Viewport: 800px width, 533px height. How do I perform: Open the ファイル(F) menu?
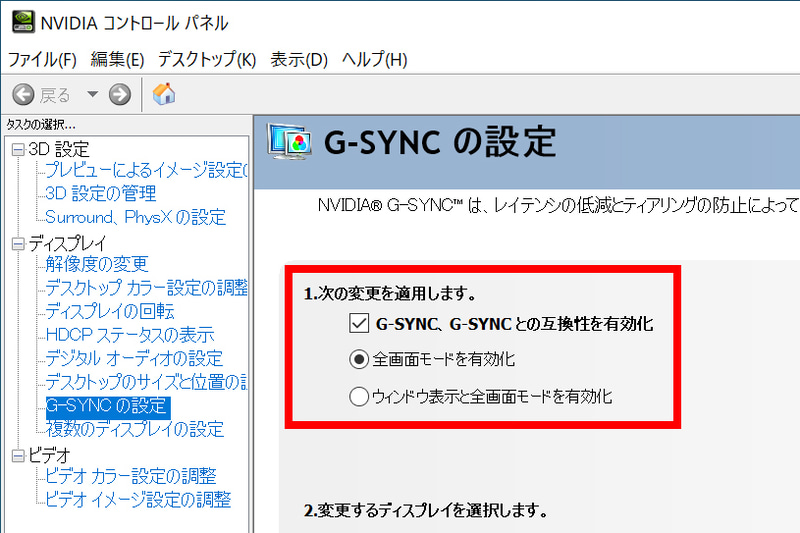pos(42,60)
